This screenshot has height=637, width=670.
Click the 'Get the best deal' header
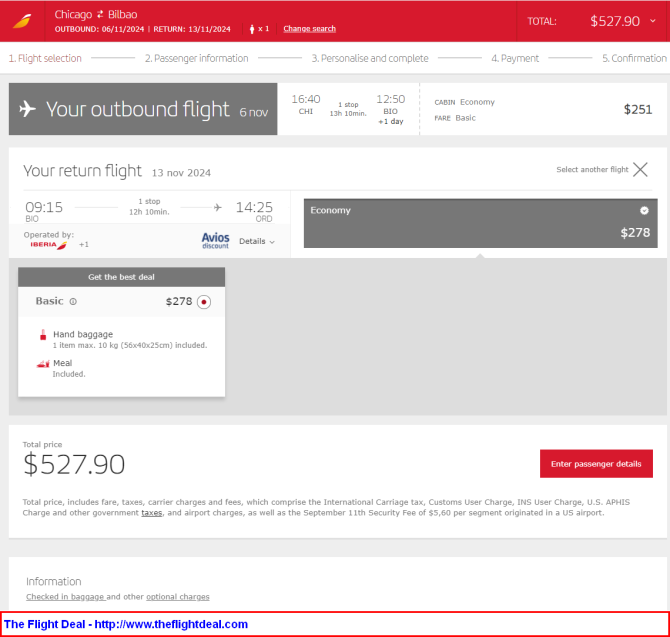(121, 277)
